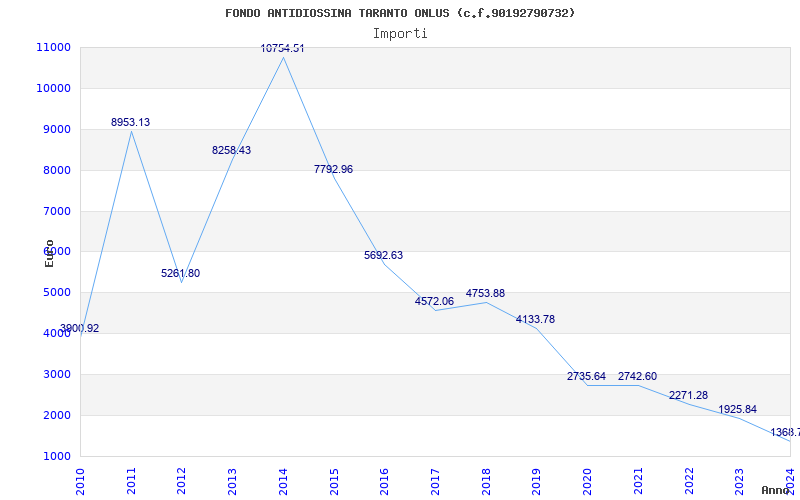Click the y-axis value 1000

[57, 456]
